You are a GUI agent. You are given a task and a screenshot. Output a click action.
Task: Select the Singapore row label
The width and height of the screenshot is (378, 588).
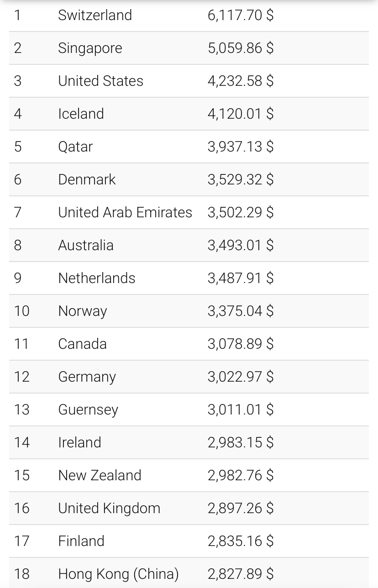click(x=90, y=48)
